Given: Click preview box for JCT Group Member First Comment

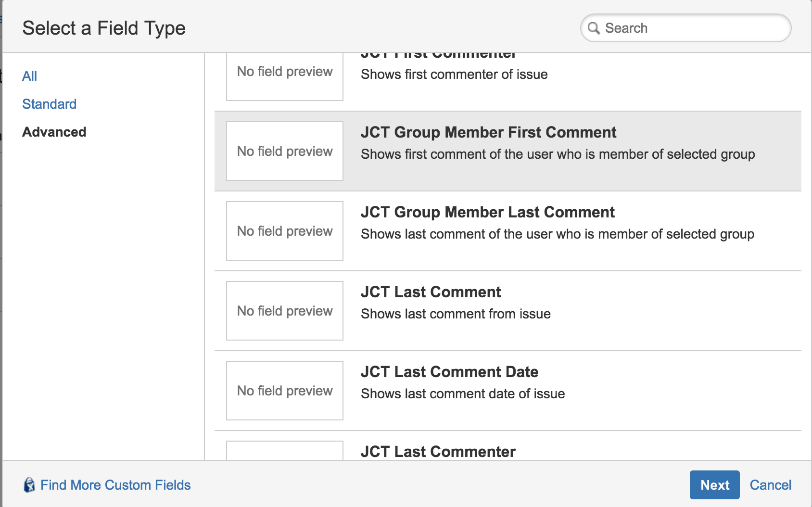Looking at the screenshot, I should click(x=285, y=151).
